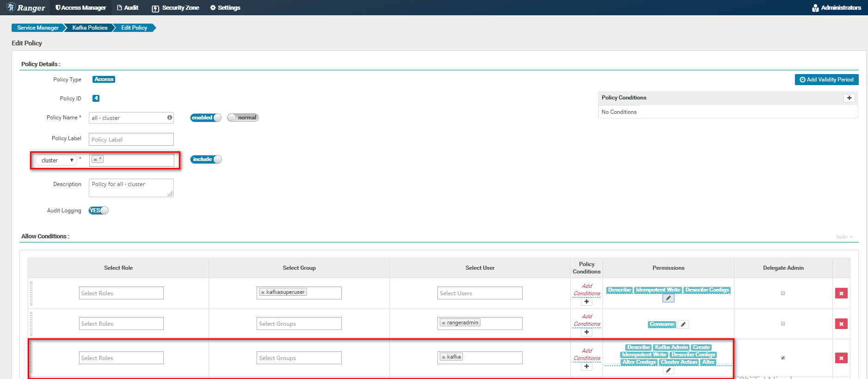Edit permissions pencil in kafkasuperuser row
868x379 pixels.
tap(668, 298)
